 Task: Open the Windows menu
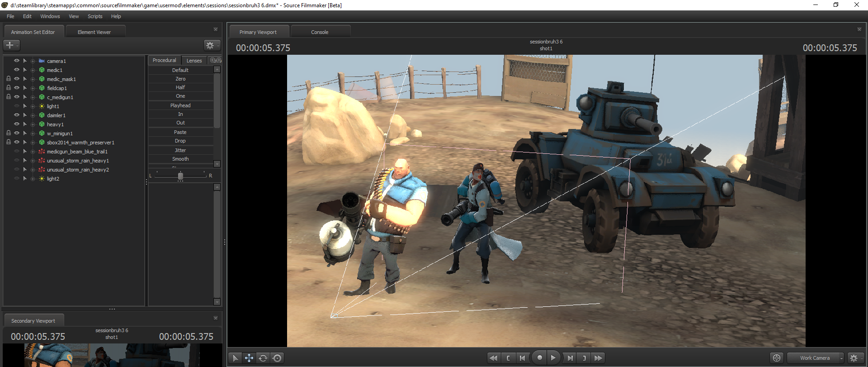tap(50, 16)
